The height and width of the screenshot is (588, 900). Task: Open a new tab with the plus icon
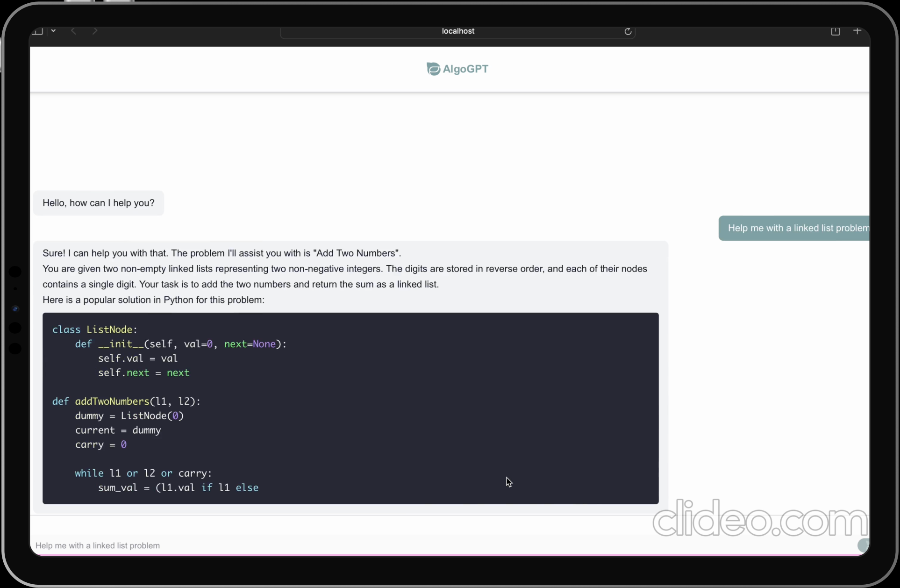[x=857, y=31]
